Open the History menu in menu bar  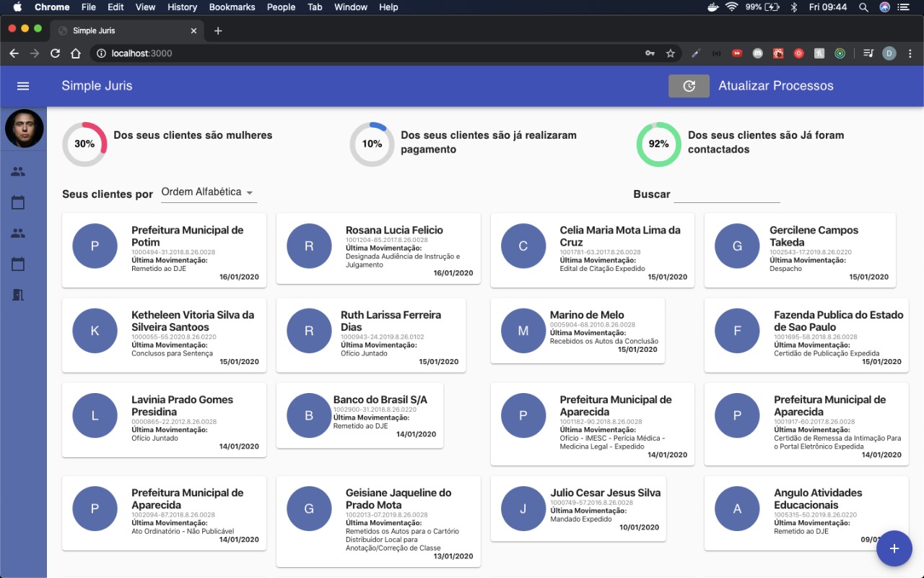click(x=182, y=7)
